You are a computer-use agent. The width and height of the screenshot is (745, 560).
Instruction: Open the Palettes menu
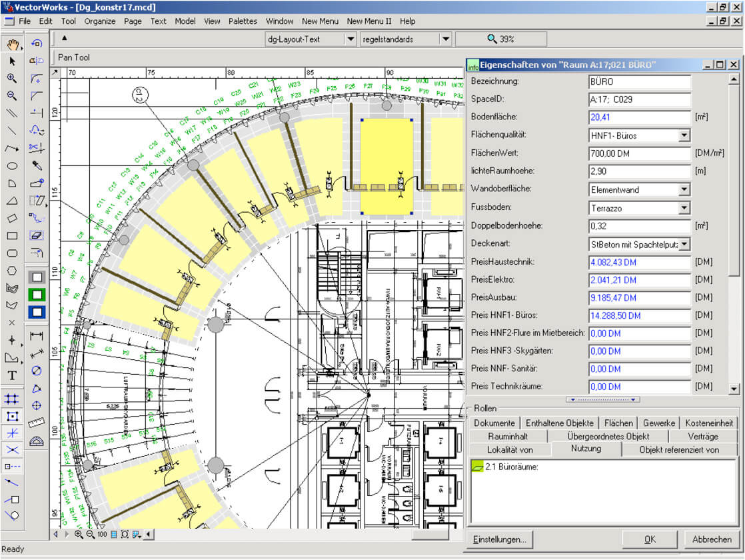click(243, 21)
